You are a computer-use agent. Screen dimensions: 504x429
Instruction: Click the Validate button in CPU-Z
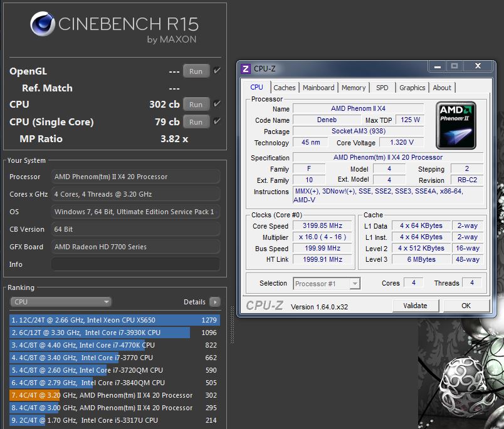click(x=415, y=306)
